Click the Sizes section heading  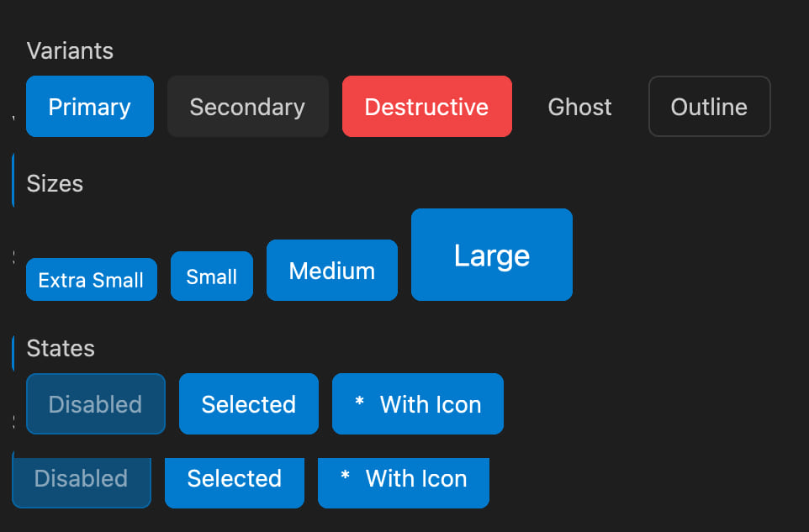(55, 183)
